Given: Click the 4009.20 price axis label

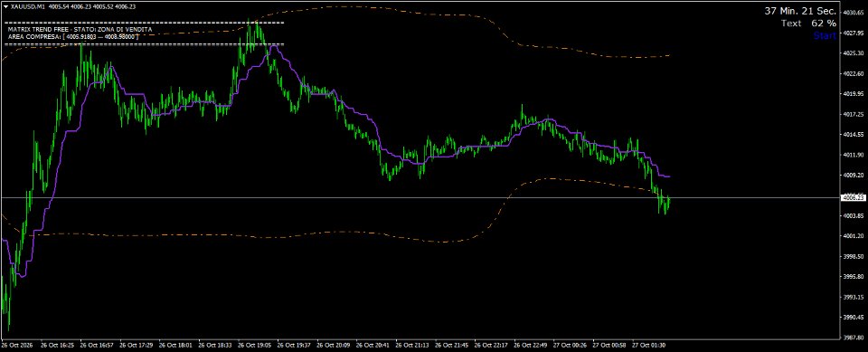Looking at the screenshot, I should (x=853, y=176).
